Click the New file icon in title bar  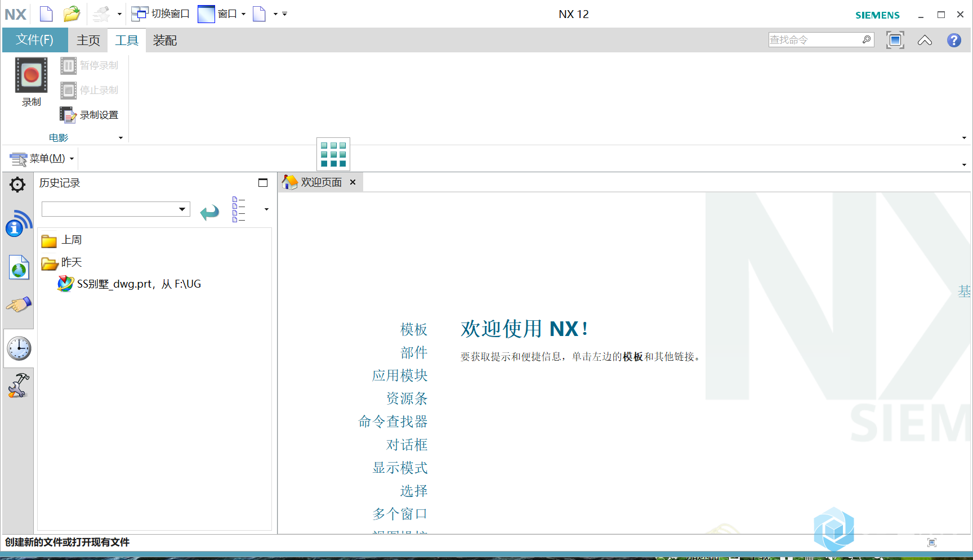(46, 14)
